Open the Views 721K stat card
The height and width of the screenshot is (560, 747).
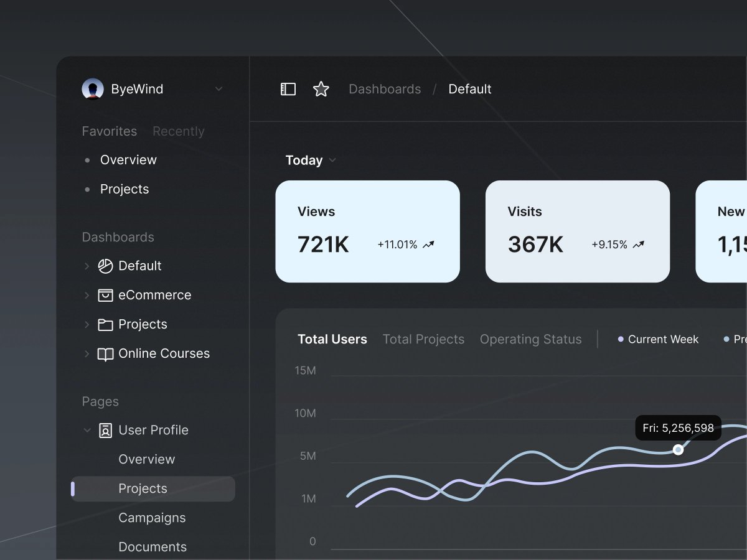pos(367,231)
